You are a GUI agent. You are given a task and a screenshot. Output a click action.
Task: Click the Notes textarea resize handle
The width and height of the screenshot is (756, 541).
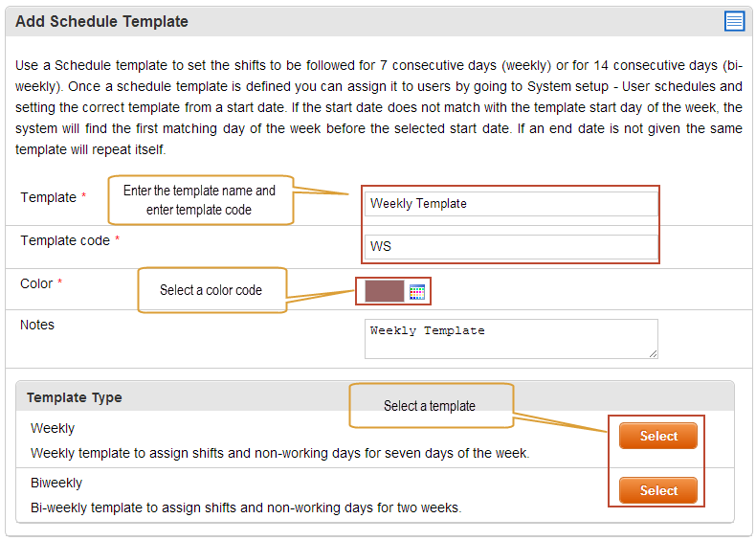pos(653,353)
